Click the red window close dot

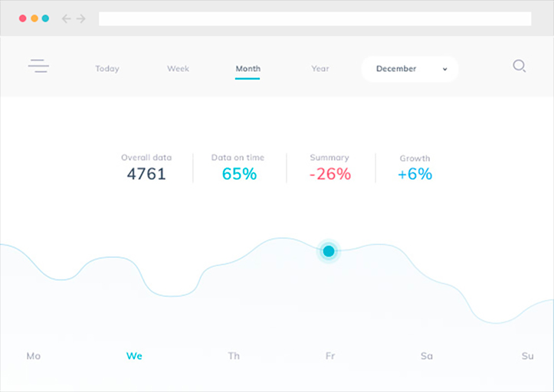pyautogui.click(x=23, y=18)
